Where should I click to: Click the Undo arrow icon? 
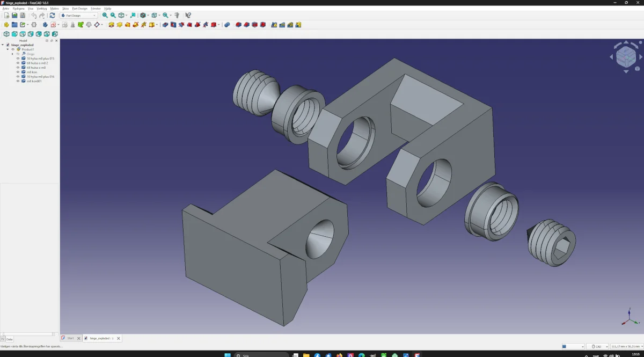click(34, 16)
